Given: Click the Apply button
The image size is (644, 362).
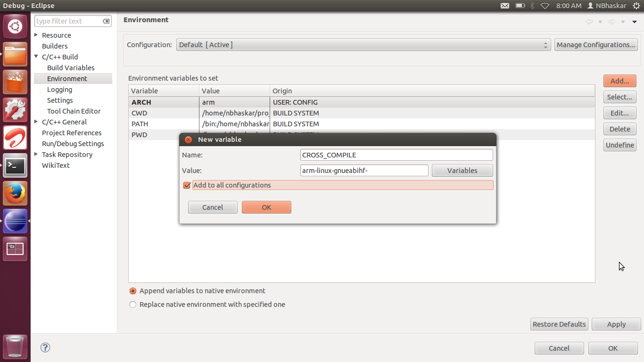Looking at the screenshot, I should [x=616, y=324].
